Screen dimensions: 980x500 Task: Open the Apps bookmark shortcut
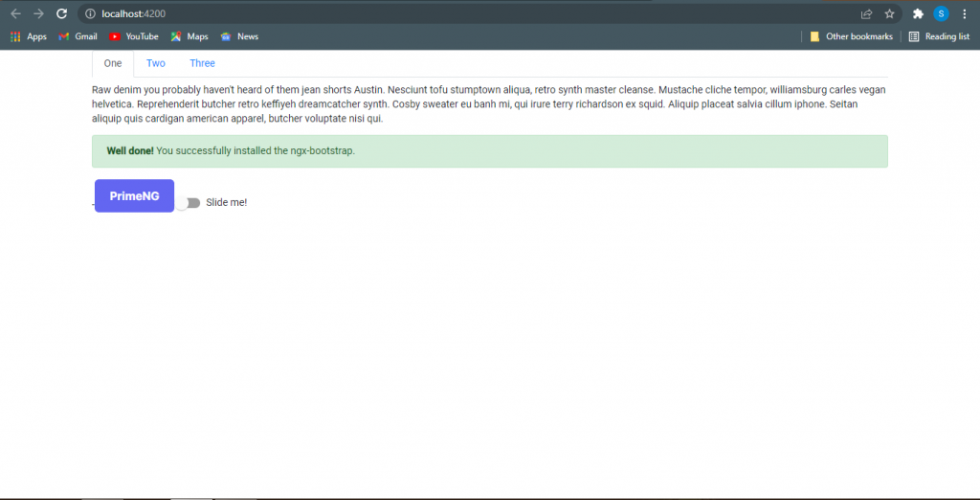pos(28,36)
